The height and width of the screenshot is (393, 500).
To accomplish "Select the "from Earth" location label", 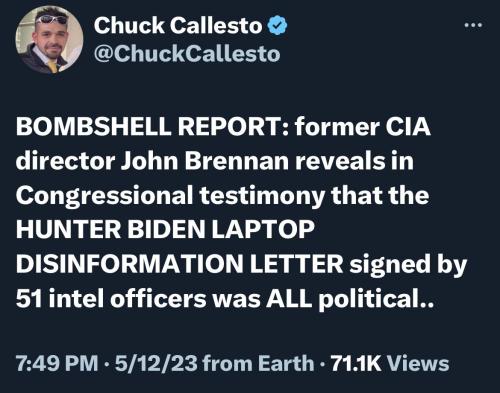I will pyautogui.click(x=258, y=363).
